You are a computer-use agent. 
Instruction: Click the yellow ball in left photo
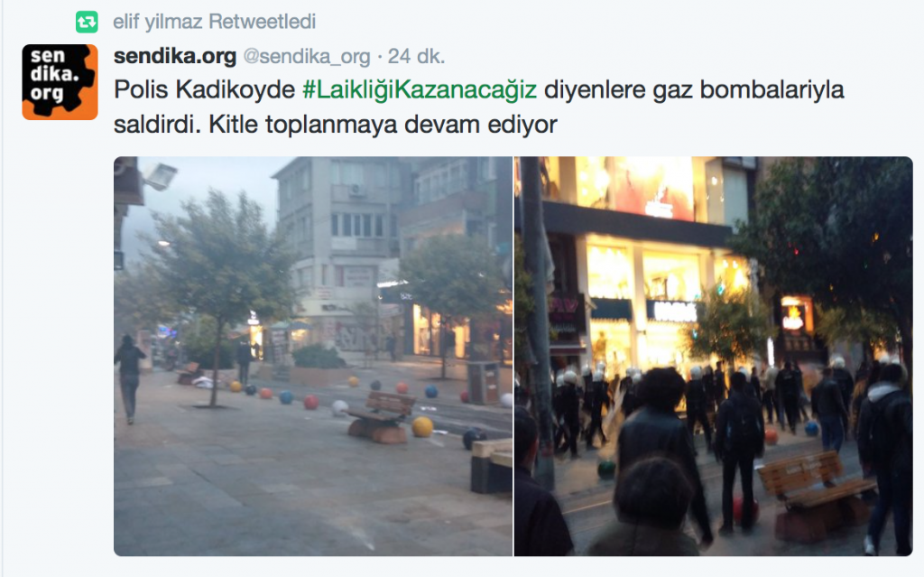422,426
